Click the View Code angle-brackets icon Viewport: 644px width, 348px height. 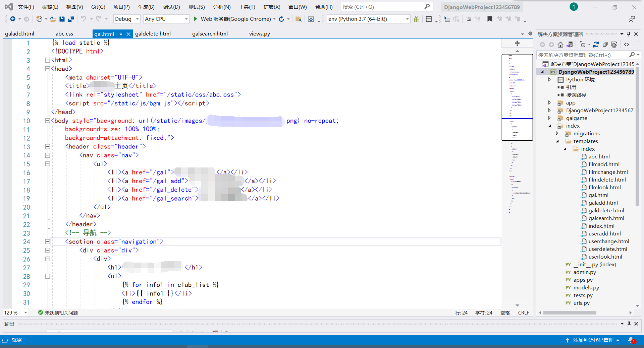pos(627,45)
